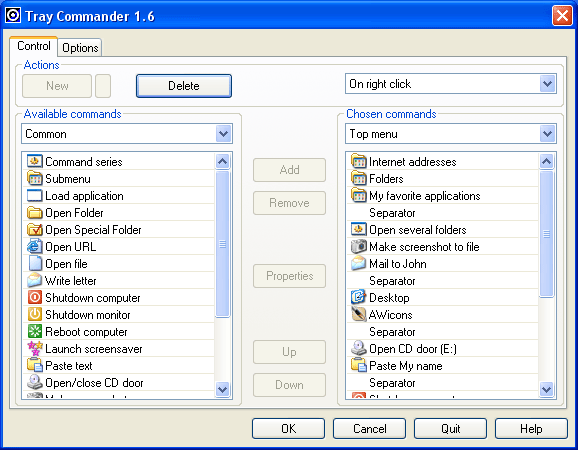Click the Delete button
The height and width of the screenshot is (450, 578).
click(x=184, y=86)
